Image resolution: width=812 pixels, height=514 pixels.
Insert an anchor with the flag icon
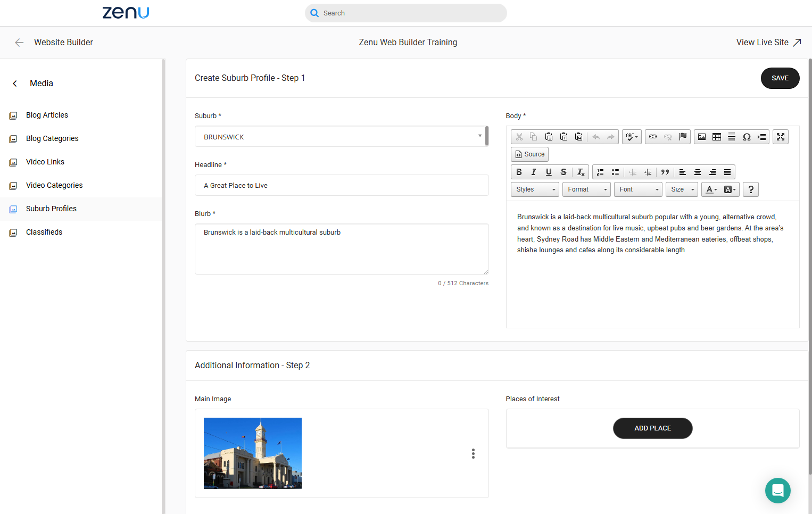(683, 137)
